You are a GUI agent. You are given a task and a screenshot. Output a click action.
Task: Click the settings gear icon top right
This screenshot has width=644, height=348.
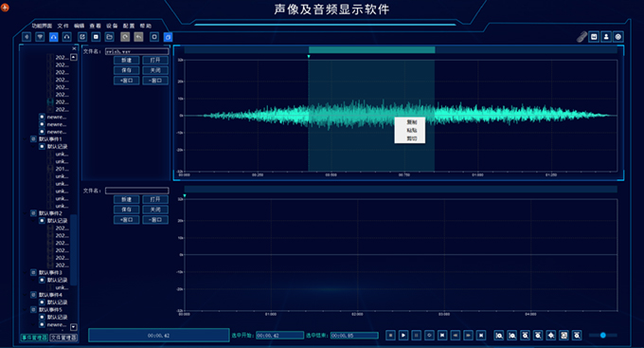(618, 37)
